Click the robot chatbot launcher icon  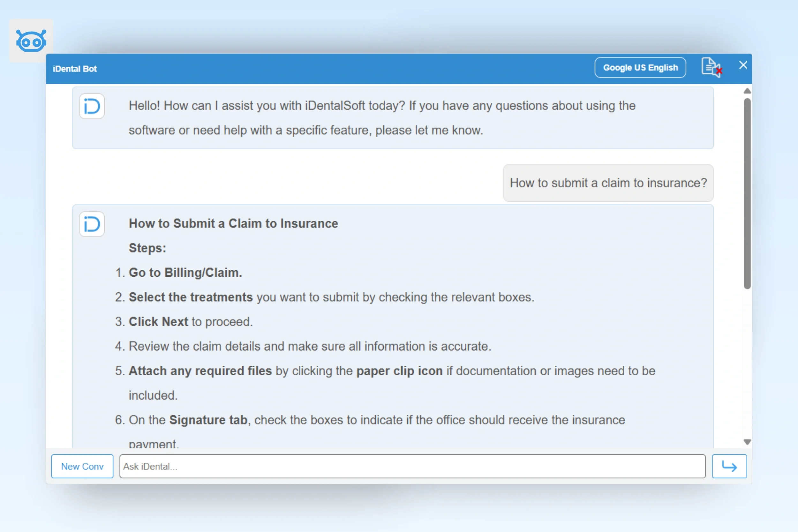[x=31, y=41]
